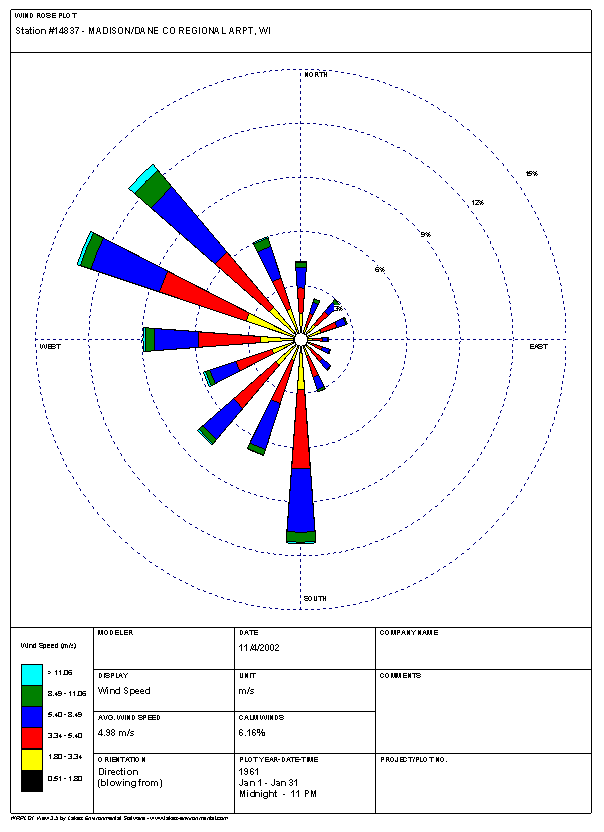Viewport: 604px width, 832px height.
Task: Click the Station #14837 Madison title text
Action: 143,31
